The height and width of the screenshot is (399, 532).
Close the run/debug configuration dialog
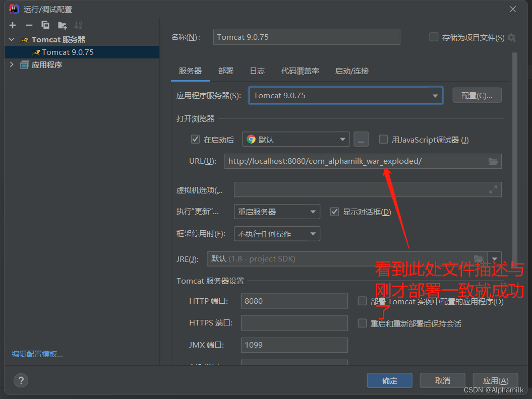[x=513, y=9]
